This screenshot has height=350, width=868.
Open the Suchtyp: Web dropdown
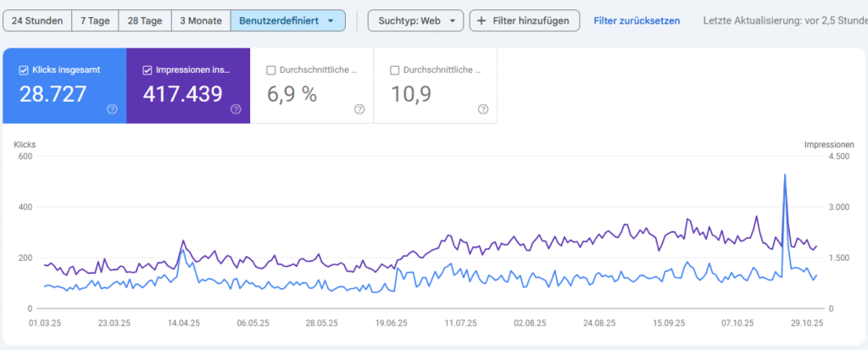pos(415,20)
